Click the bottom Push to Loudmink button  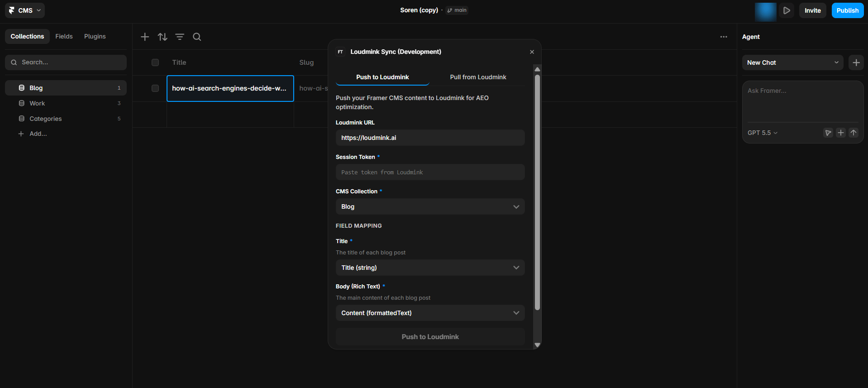click(x=430, y=337)
